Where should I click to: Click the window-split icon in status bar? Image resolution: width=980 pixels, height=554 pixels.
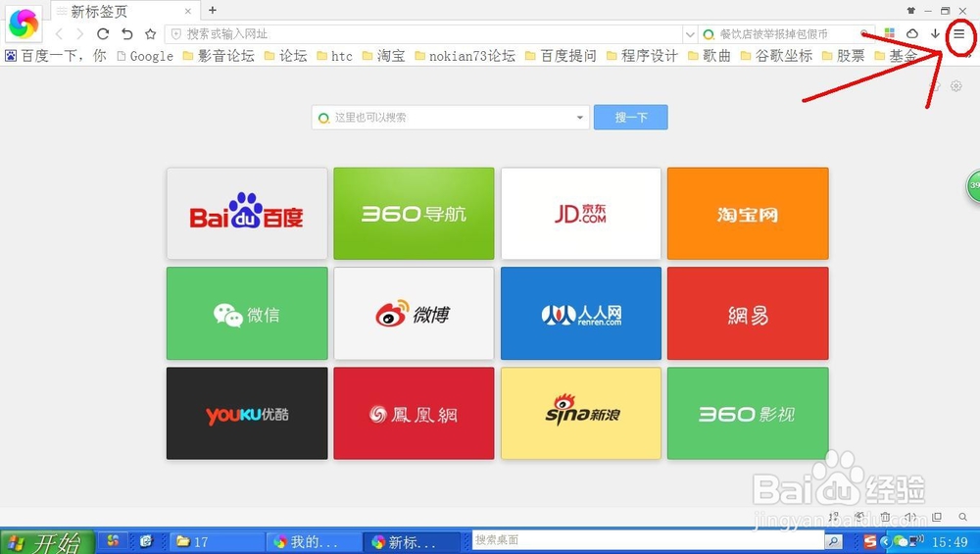click(x=937, y=517)
